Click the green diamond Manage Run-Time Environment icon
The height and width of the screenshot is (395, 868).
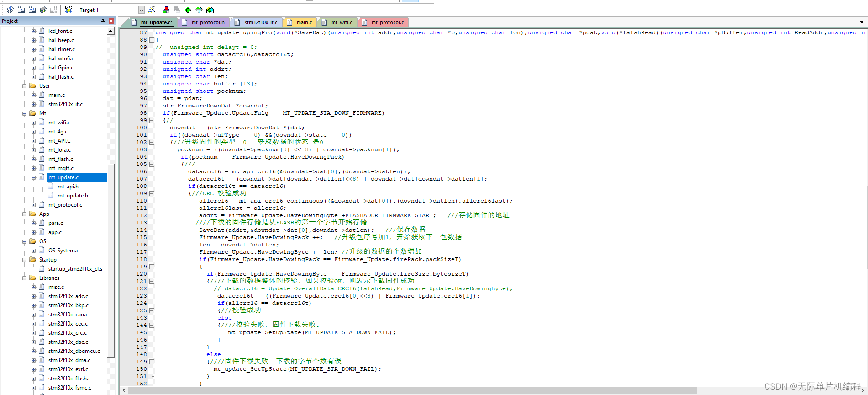[x=188, y=10]
